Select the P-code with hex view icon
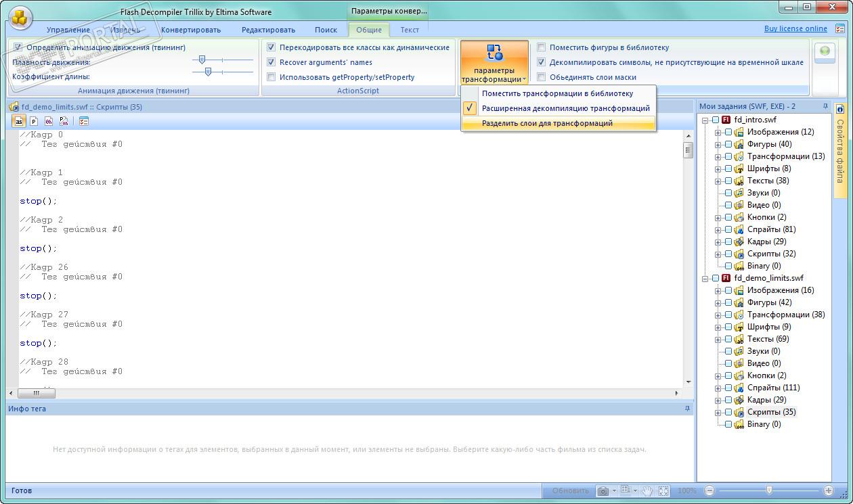 point(64,121)
